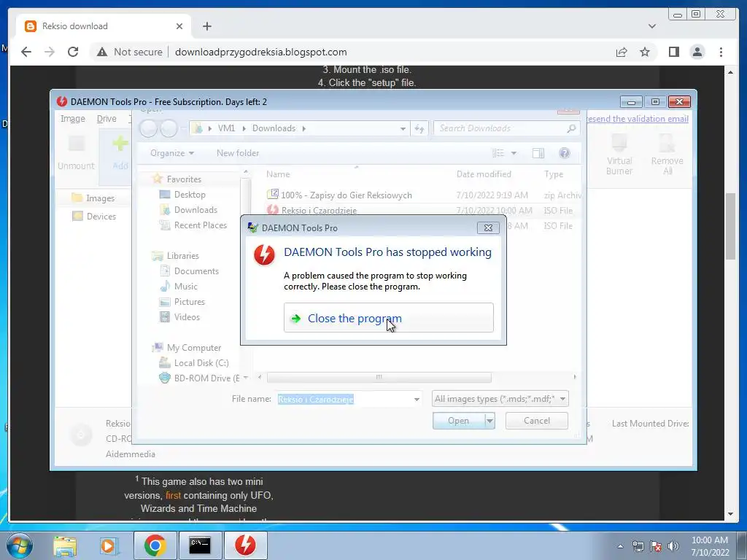Open Music library in navigation pane
Screen dimensions: 747x560
click(x=185, y=286)
